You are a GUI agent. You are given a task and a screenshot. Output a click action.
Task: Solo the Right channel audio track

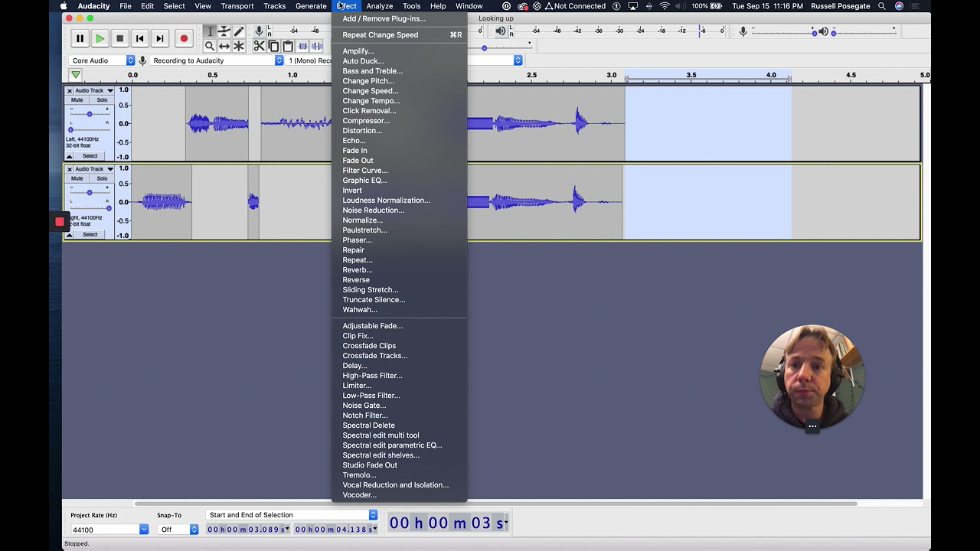(x=102, y=178)
